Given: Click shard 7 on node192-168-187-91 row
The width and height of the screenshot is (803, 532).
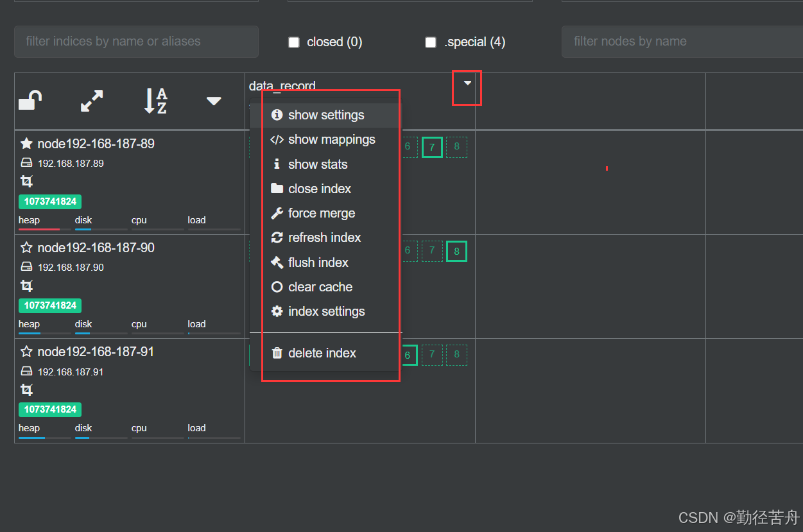Looking at the screenshot, I should [x=432, y=355].
